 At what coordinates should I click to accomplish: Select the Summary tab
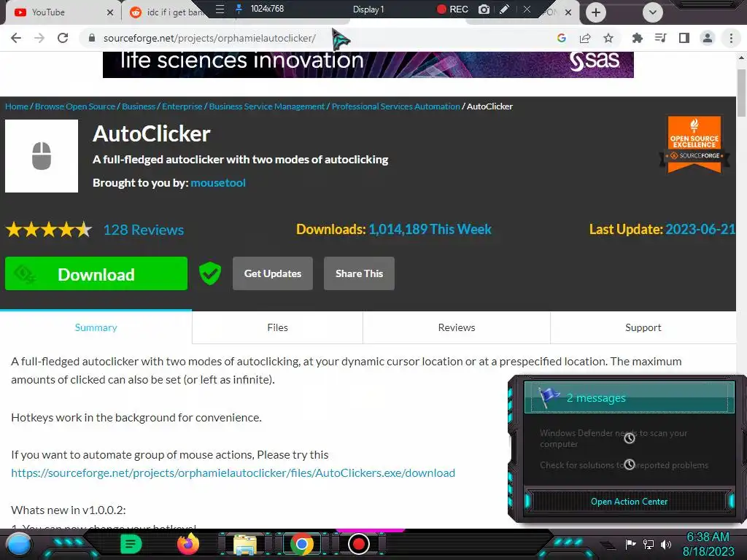[96, 327]
